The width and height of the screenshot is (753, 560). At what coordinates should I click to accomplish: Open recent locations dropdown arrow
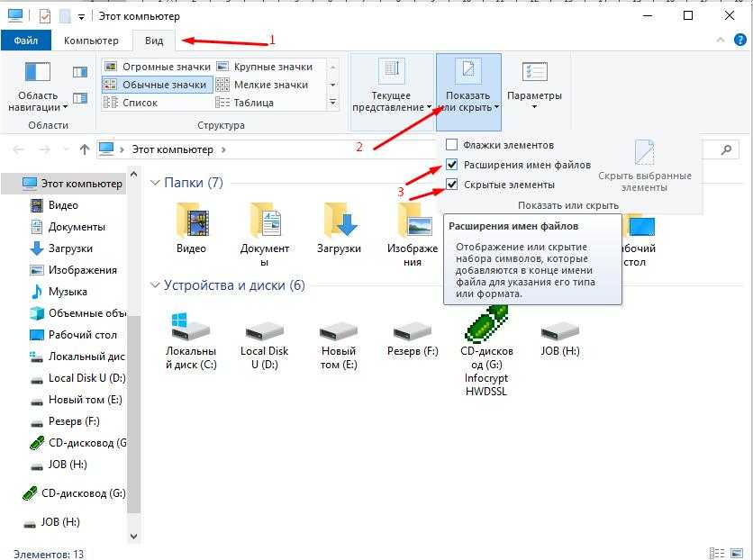pyautogui.click(x=67, y=149)
